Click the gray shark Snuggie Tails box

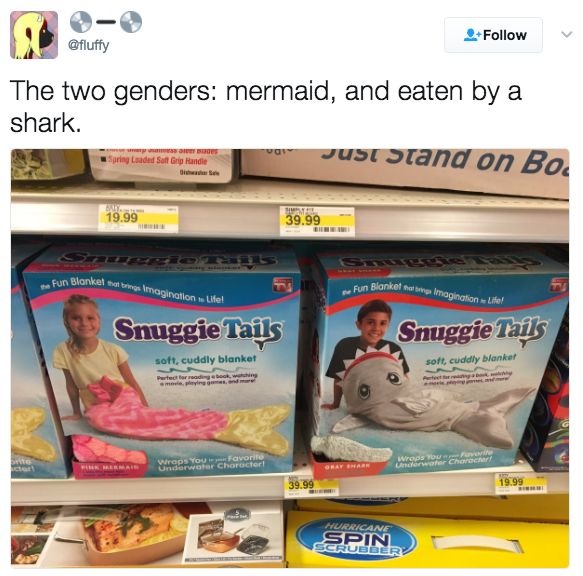441,363
